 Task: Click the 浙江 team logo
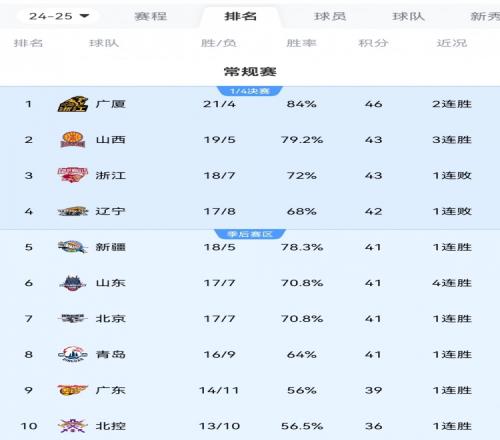[73, 175]
